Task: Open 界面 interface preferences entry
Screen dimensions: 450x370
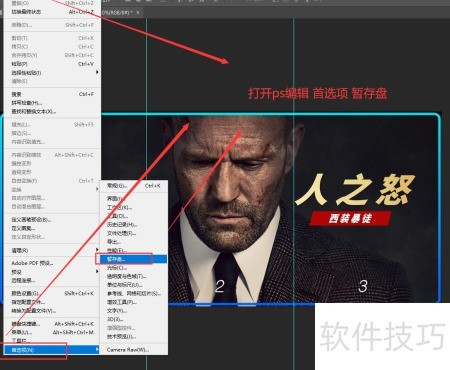Action: tap(133, 199)
